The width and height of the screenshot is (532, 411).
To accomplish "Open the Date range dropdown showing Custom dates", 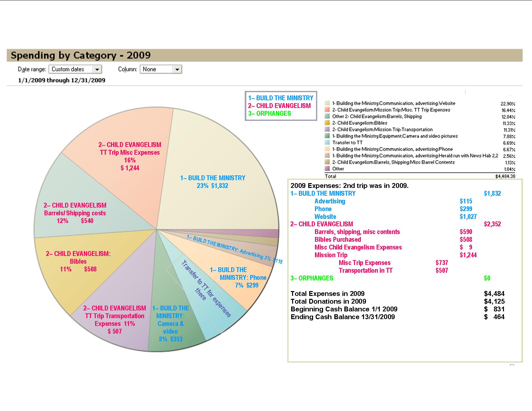I will point(75,69).
